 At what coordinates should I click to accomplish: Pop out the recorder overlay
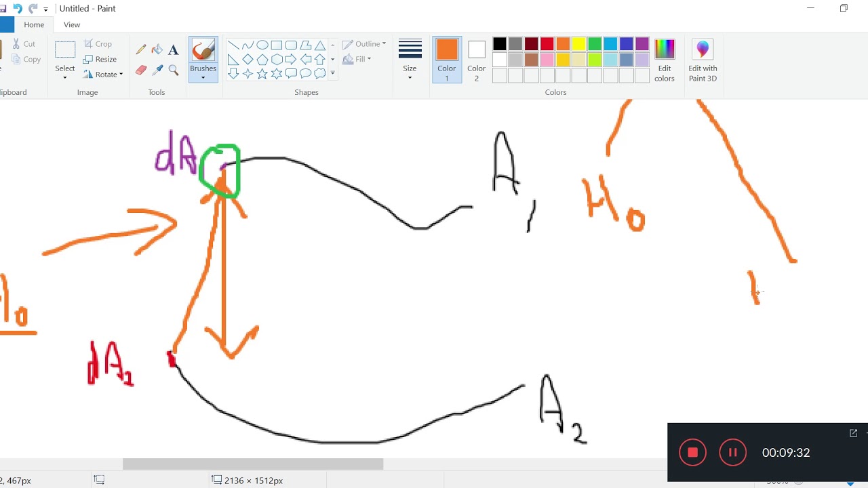(x=853, y=433)
